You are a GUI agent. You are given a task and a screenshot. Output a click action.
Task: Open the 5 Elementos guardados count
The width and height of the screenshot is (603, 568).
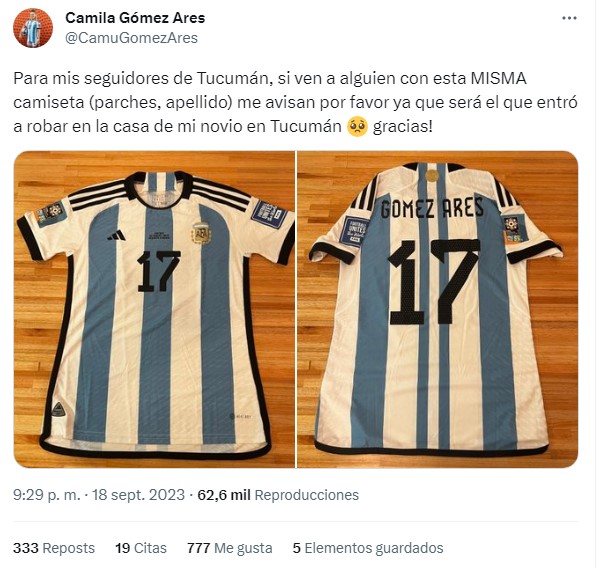(x=368, y=548)
